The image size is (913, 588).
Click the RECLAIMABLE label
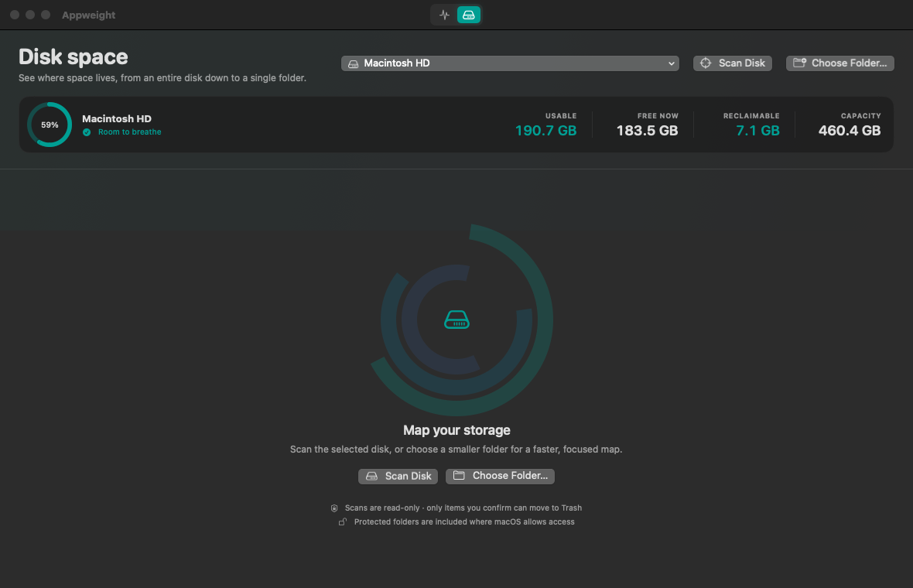point(752,116)
